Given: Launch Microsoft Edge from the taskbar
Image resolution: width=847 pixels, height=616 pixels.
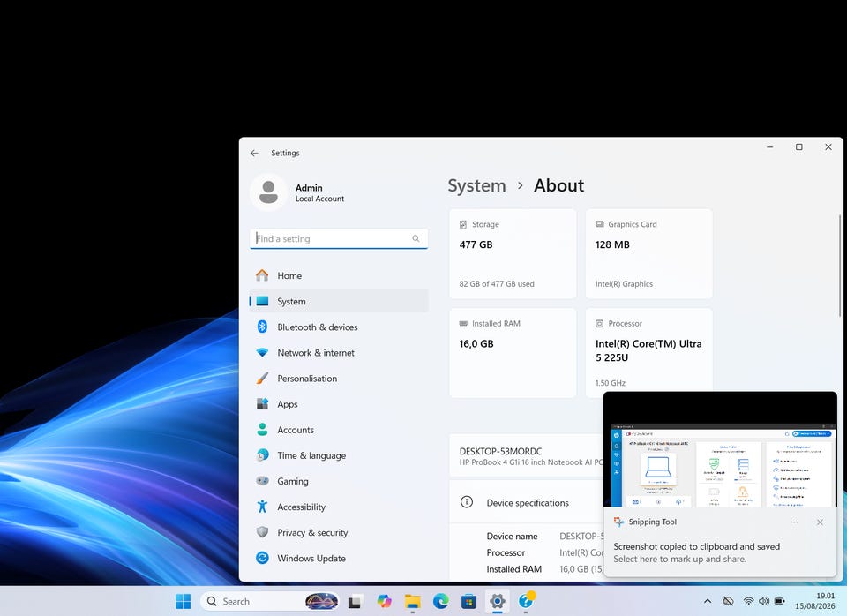Looking at the screenshot, I should coord(441,601).
